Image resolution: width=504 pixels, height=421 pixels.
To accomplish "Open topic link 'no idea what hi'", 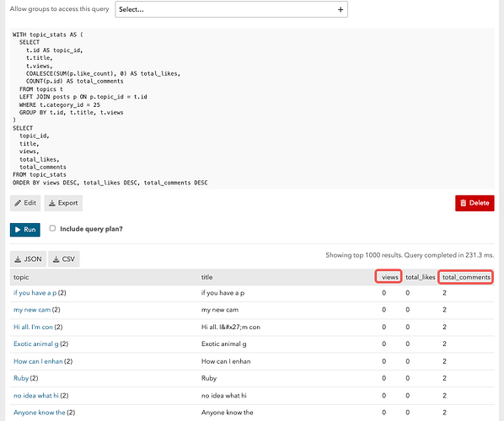I will pyautogui.click(x=36, y=396).
